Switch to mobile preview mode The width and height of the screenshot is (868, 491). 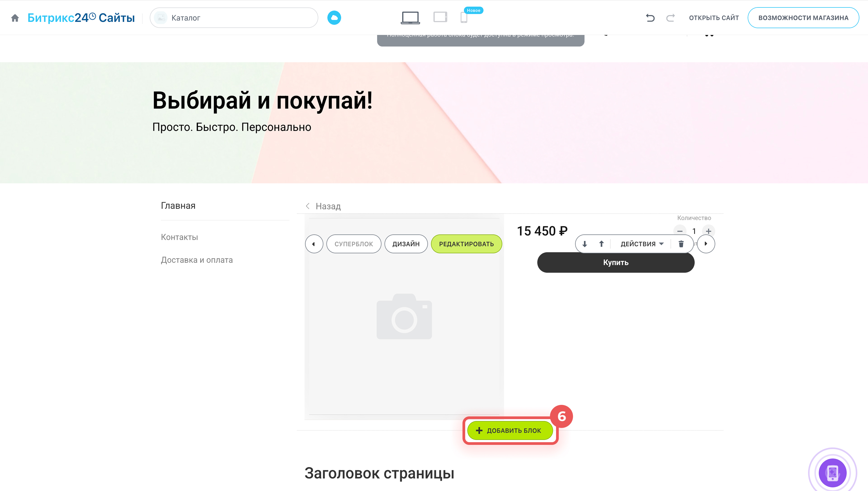tap(463, 18)
